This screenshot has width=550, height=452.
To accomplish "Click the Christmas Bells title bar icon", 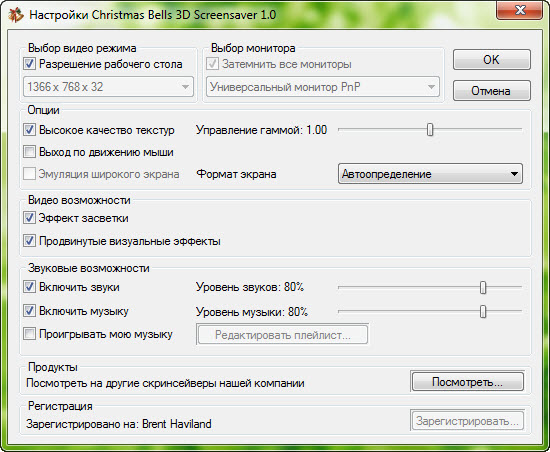I will click(x=16, y=15).
